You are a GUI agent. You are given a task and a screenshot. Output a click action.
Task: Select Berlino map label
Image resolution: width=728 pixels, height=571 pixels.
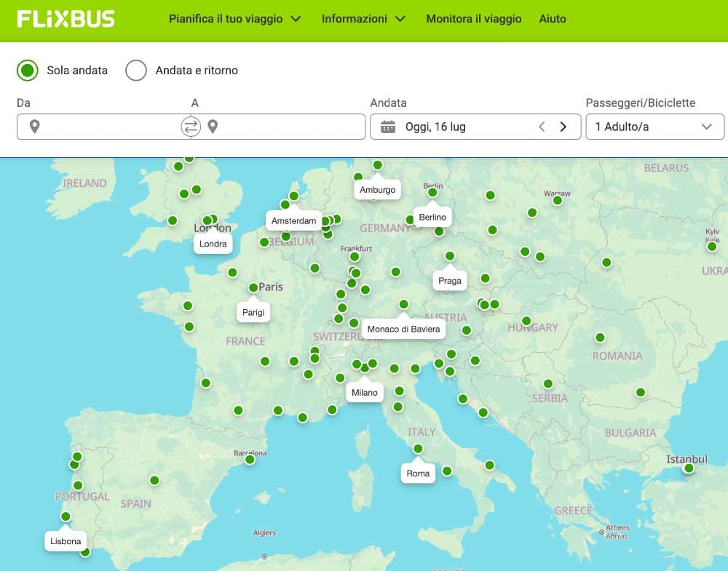point(432,217)
